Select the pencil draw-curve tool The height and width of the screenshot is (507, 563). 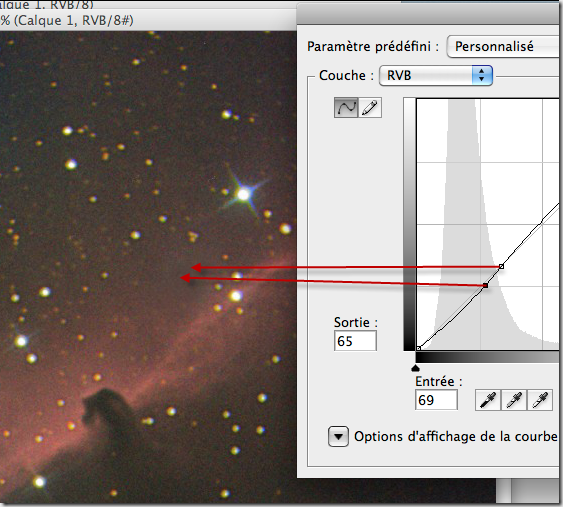click(x=370, y=107)
